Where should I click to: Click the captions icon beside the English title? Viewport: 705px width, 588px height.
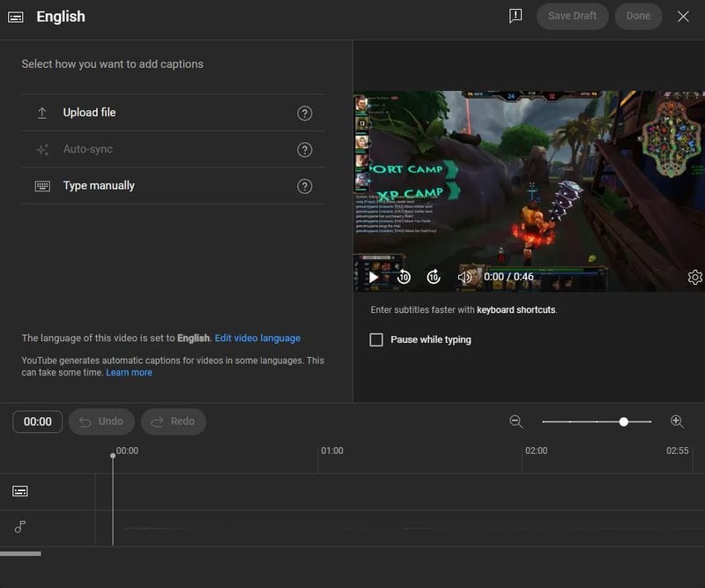pyautogui.click(x=16, y=16)
